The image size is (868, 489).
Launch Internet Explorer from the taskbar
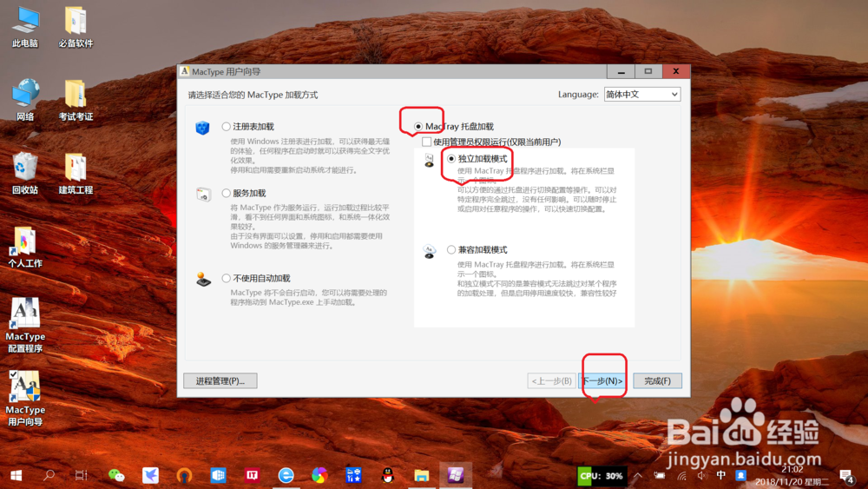pyautogui.click(x=286, y=475)
